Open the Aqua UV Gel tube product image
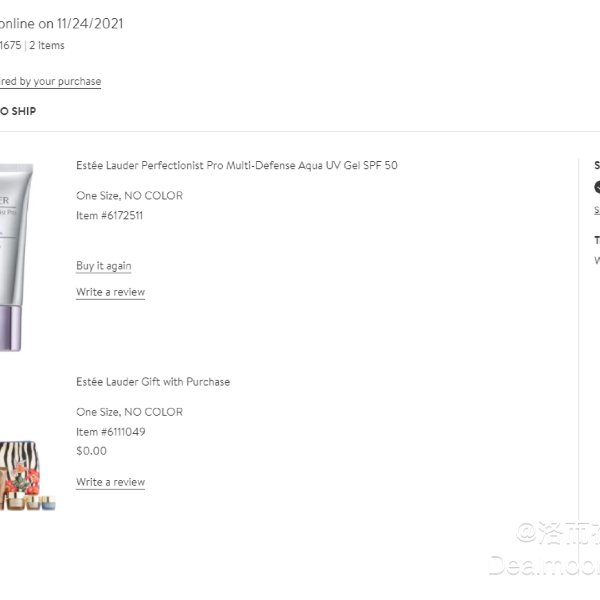Screen dimensions: 600x600 coord(16,257)
